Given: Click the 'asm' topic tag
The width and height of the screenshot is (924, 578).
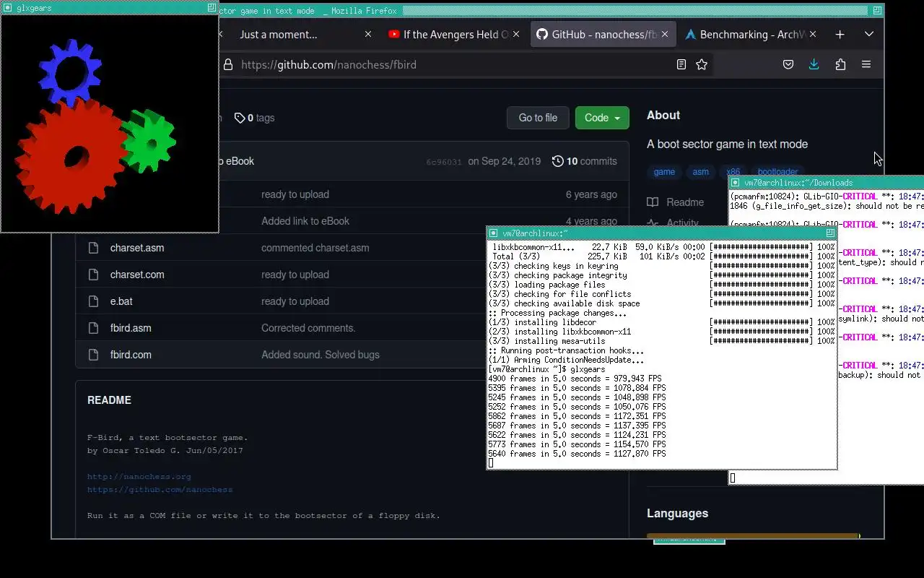Looking at the screenshot, I should [700, 172].
